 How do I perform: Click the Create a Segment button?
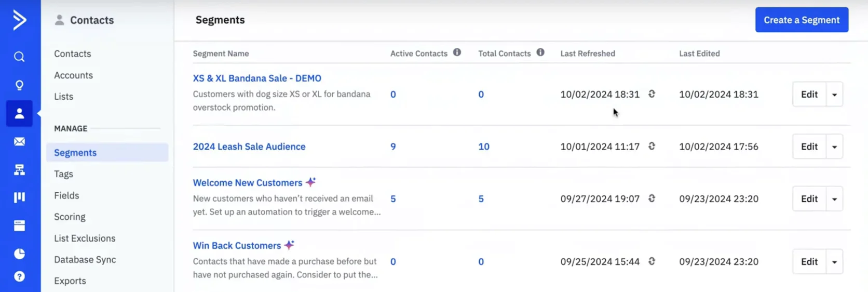pos(801,20)
